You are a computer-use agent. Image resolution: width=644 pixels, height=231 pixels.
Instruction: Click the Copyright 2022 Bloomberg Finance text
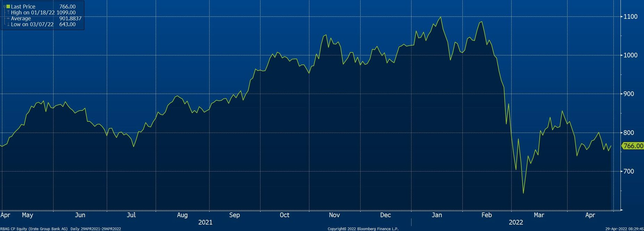[x=363, y=229]
